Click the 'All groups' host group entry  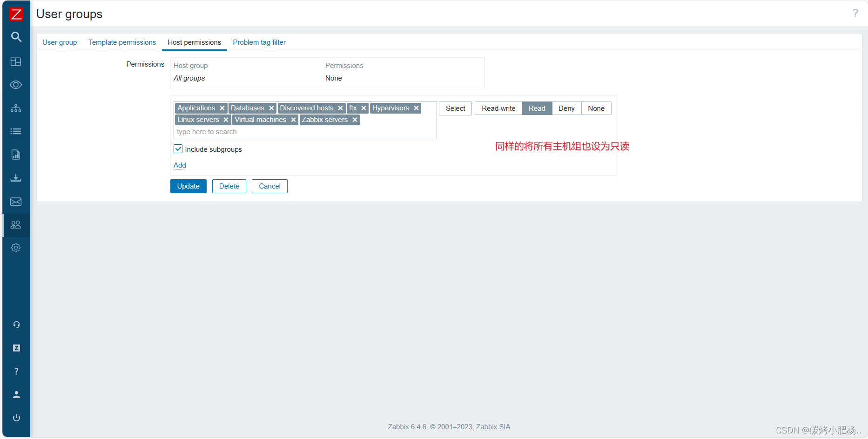pos(189,78)
